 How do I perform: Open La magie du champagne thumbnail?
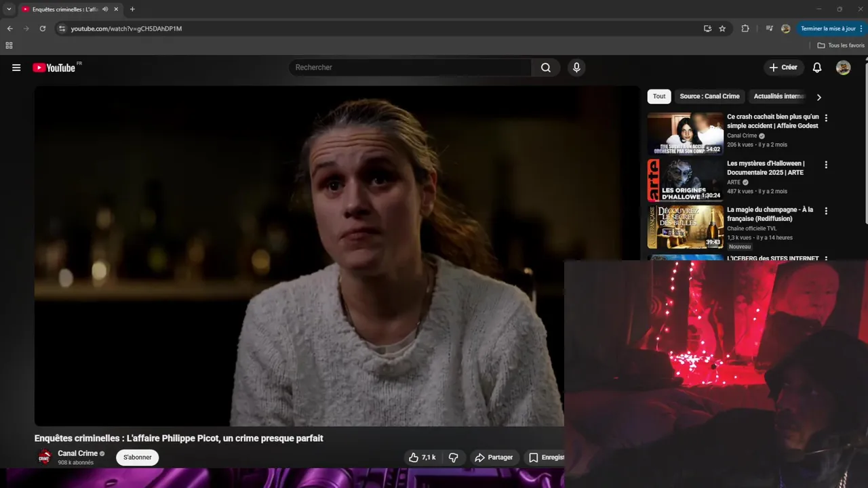[x=685, y=227]
